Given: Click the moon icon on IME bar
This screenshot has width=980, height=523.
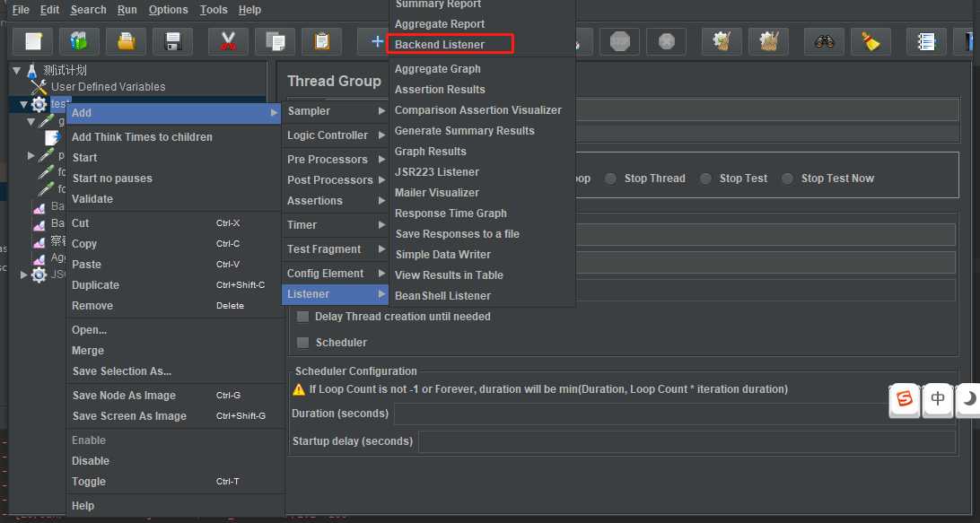Looking at the screenshot, I should (968, 398).
